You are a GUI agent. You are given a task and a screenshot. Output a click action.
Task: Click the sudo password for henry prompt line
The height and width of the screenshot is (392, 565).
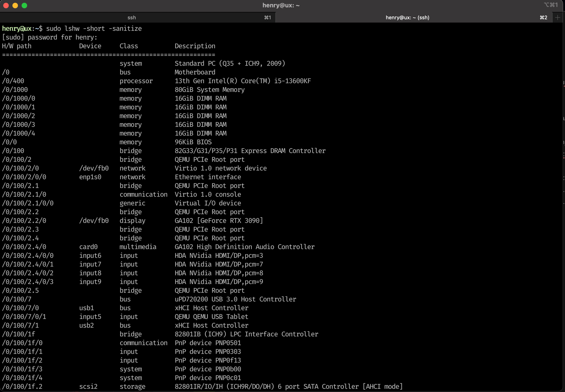click(50, 37)
